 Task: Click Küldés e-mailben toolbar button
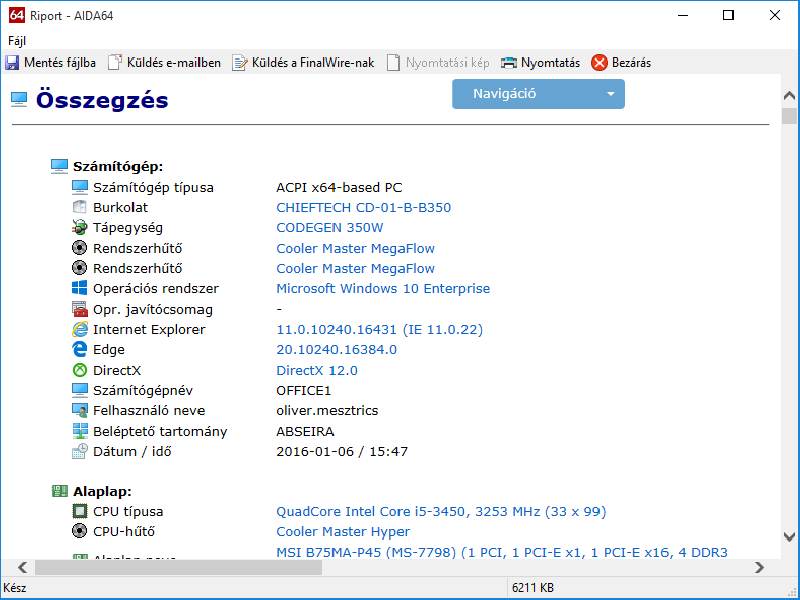(x=165, y=63)
